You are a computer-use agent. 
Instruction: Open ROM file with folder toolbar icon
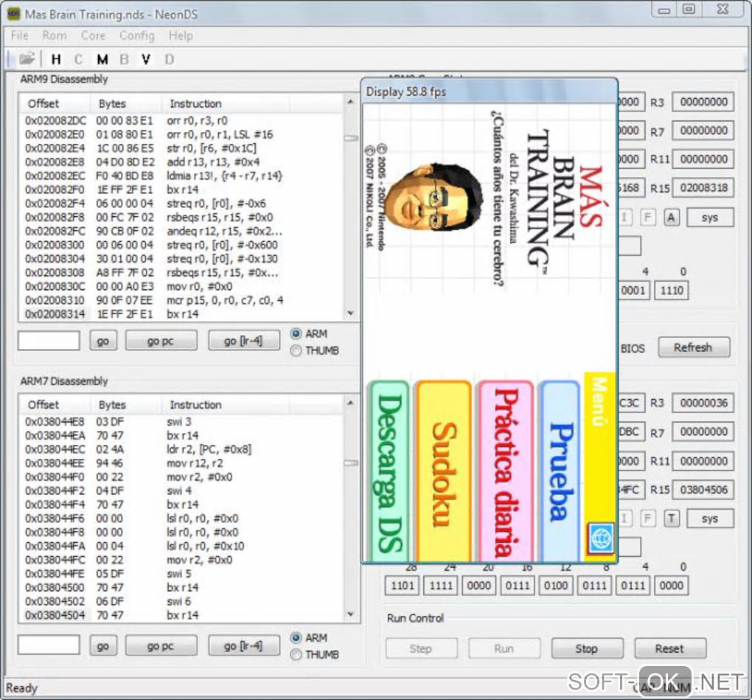[x=27, y=59]
